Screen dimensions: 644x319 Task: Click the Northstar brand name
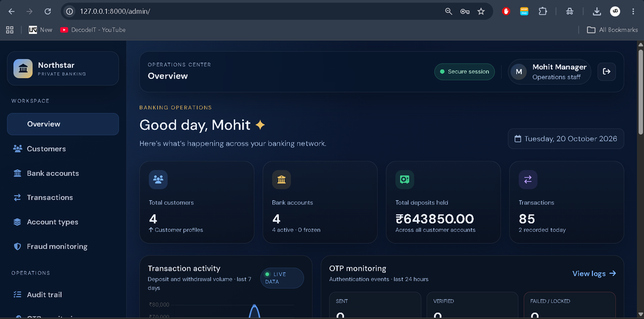(56, 65)
